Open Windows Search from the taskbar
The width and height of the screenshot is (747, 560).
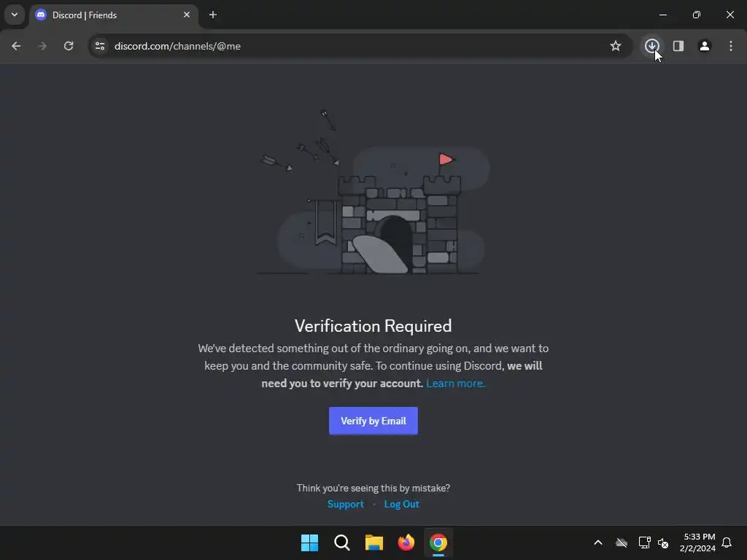[341, 542]
